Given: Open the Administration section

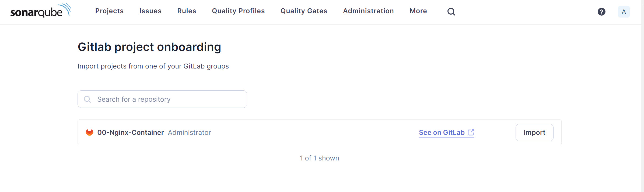Looking at the screenshot, I should (368, 11).
